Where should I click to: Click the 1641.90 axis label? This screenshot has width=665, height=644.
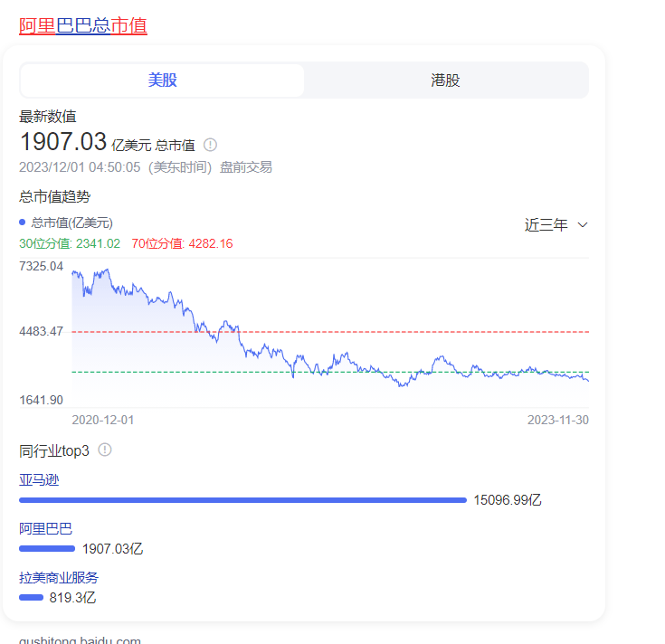coord(41,400)
